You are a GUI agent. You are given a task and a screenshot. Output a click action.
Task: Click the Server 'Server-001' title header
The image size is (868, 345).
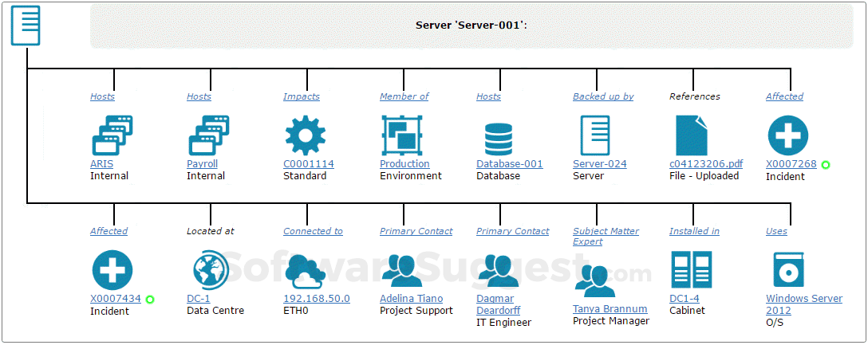point(471,25)
